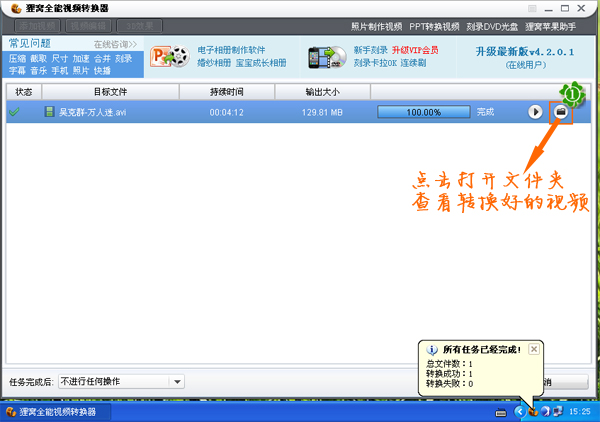Click the 完成 status text
This screenshot has width=600, height=422.
tap(485, 112)
